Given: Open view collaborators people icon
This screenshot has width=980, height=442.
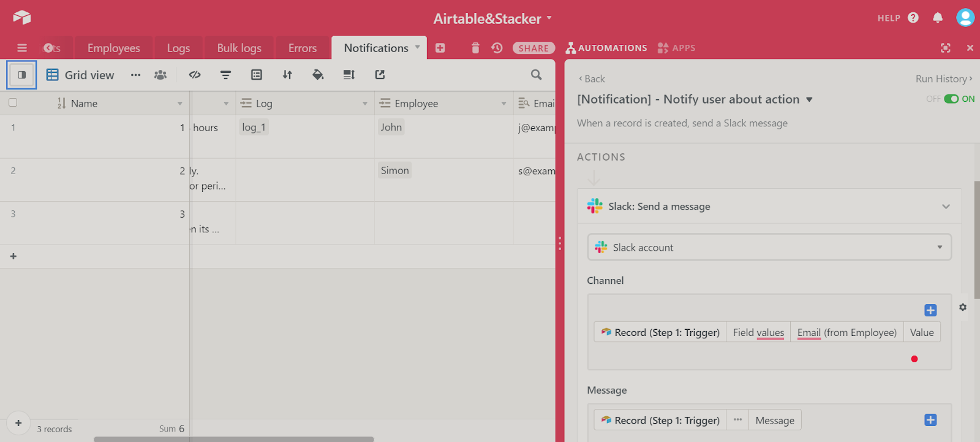Looking at the screenshot, I should coord(160,75).
